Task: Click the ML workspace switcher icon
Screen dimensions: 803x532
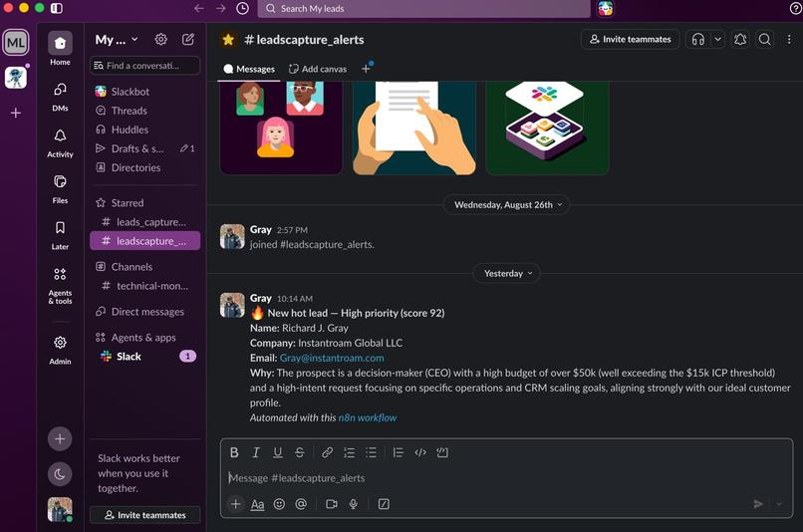Action: coord(15,43)
